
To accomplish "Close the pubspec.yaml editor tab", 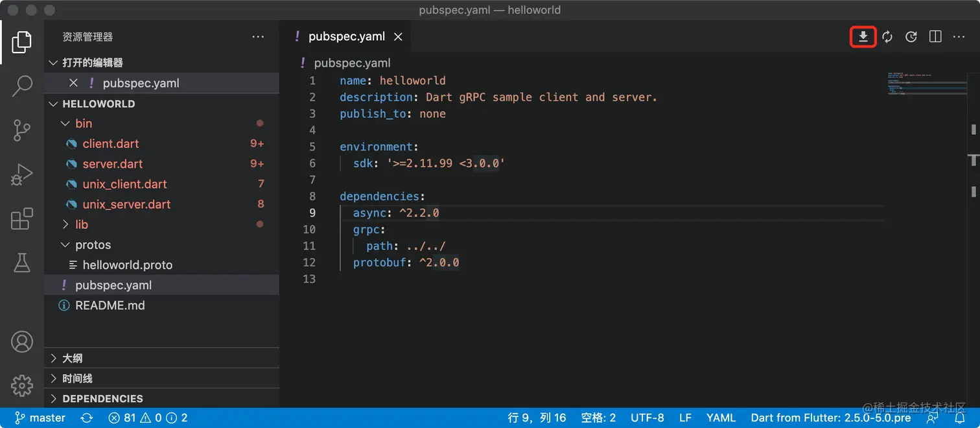I will [398, 37].
